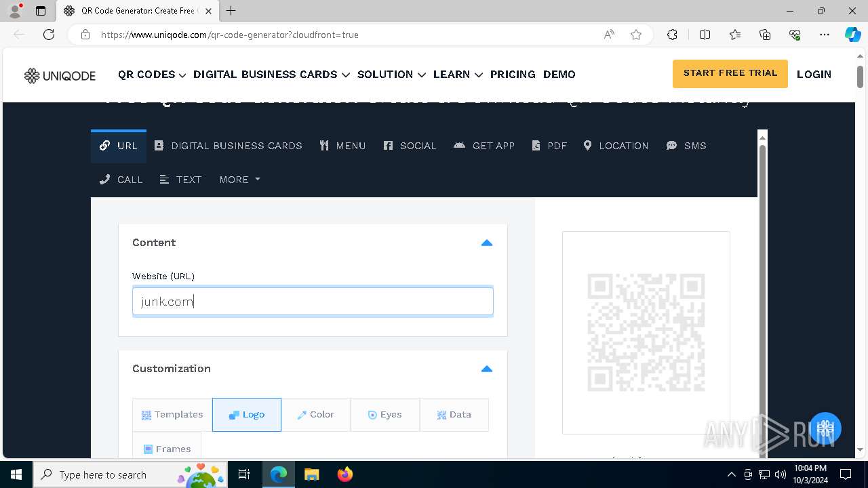
Task: Open the floating chat widget button
Action: [825, 428]
